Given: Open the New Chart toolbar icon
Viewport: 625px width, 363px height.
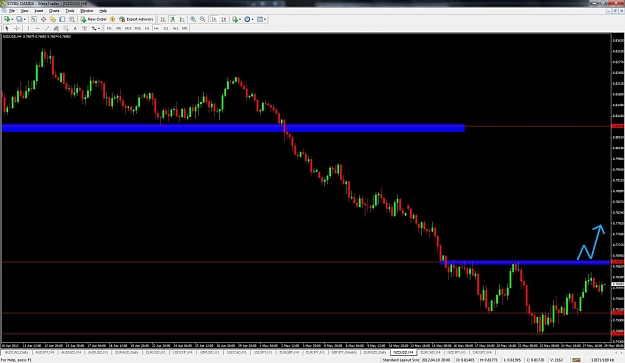Looking at the screenshot, I should click(7, 19).
